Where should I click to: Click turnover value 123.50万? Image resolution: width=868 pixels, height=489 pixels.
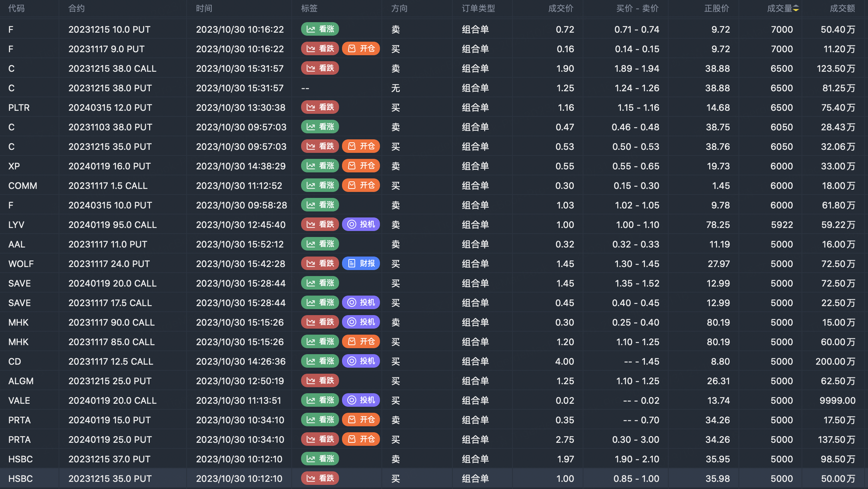pos(836,68)
